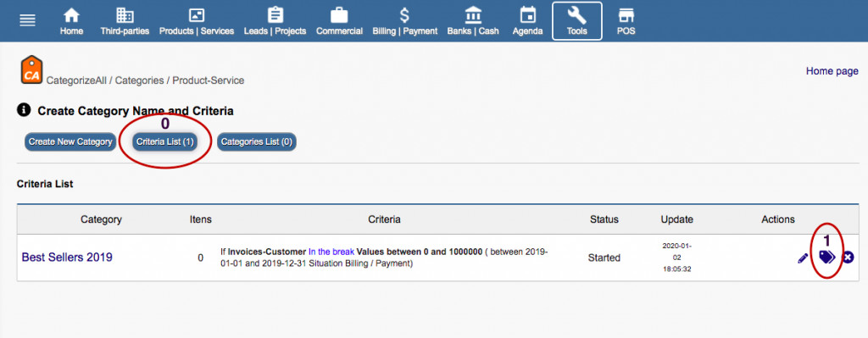Open Leads | Projects clipboard icon
868x338 pixels.
(x=275, y=15)
